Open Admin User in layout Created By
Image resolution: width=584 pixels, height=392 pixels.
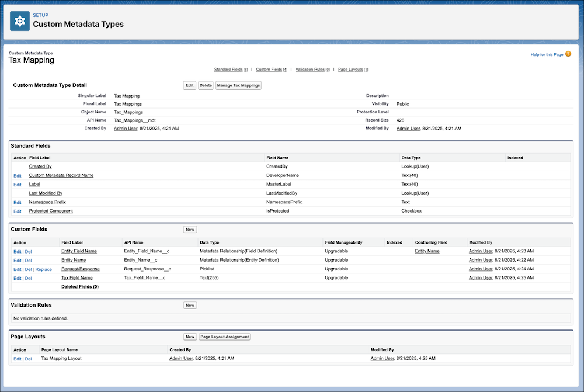tap(181, 359)
